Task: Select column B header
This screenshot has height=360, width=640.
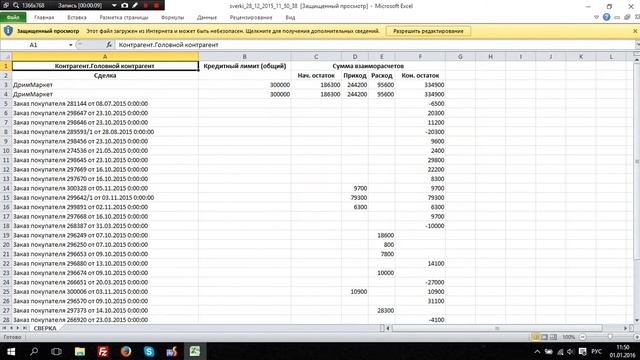Action: tap(244, 57)
